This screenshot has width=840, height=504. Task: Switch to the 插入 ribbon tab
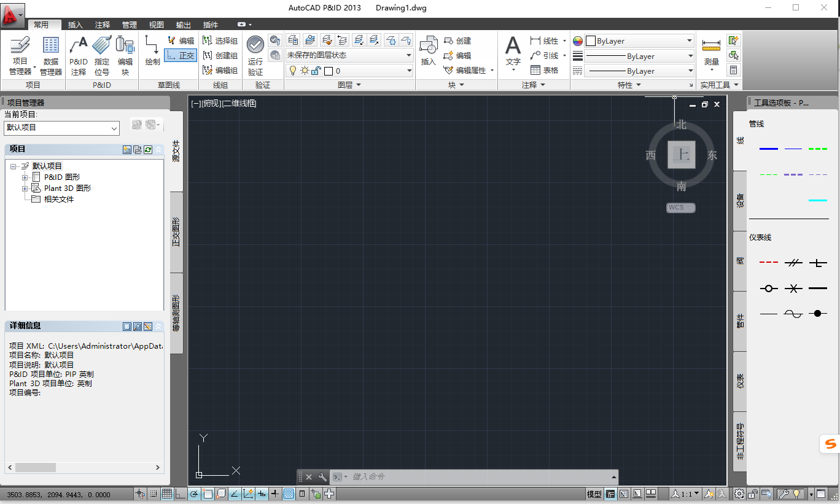click(75, 25)
